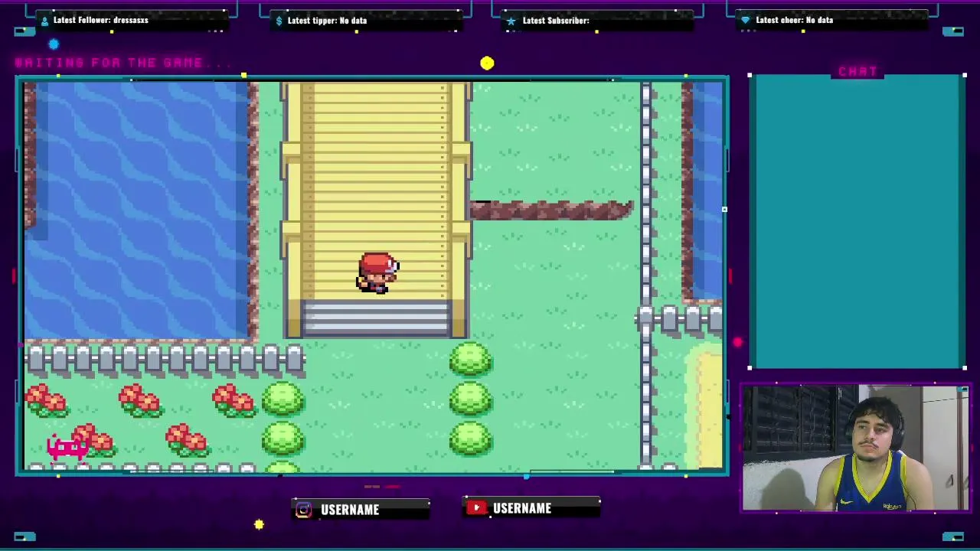Select the "Latest tipper: No data" text

tap(327, 21)
